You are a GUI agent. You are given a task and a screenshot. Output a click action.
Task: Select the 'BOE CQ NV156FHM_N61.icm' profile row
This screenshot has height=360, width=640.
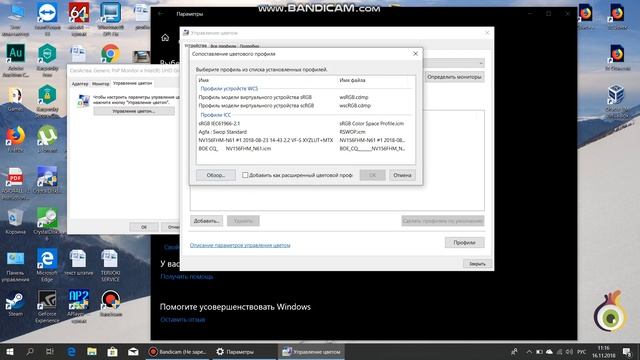tap(306, 149)
